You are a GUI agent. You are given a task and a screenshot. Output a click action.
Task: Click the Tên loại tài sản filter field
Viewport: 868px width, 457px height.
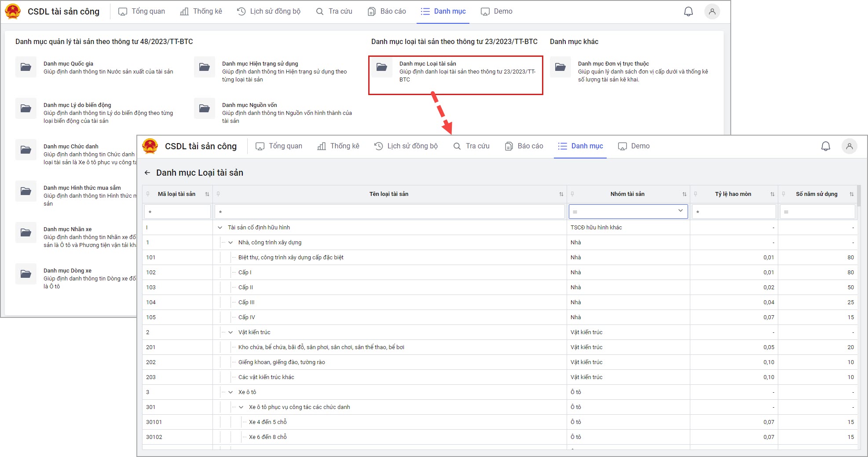click(x=389, y=212)
